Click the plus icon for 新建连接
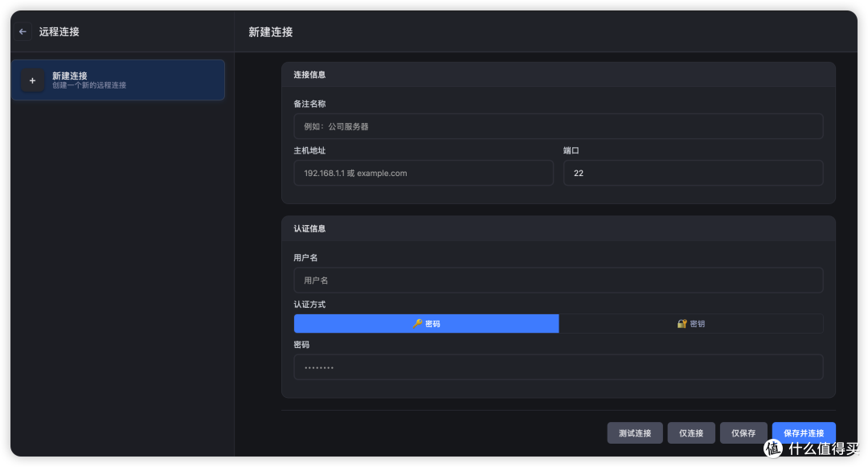Viewport: 868px width, 467px height. pyautogui.click(x=32, y=80)
